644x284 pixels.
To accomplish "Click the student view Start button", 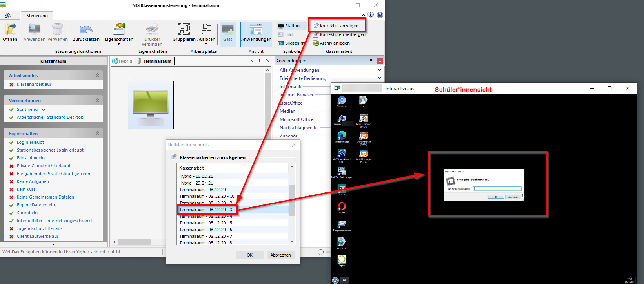I will (x=335, y=280).
